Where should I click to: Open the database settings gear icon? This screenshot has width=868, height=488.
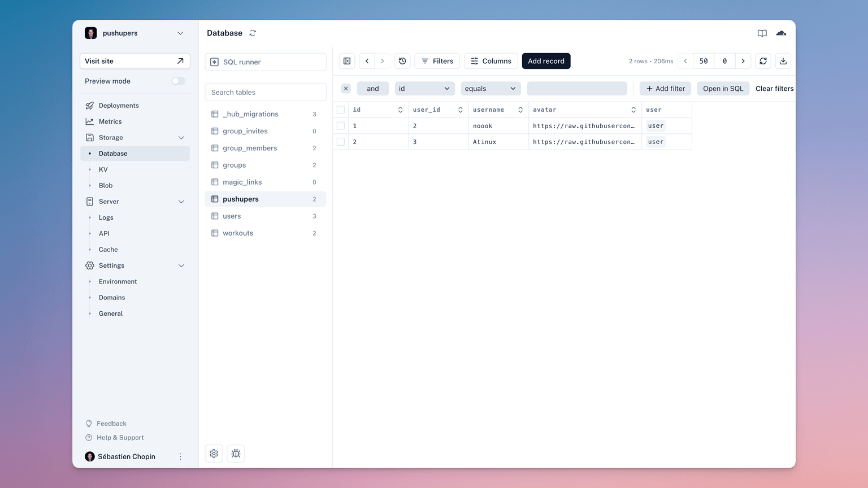[214, 453]
